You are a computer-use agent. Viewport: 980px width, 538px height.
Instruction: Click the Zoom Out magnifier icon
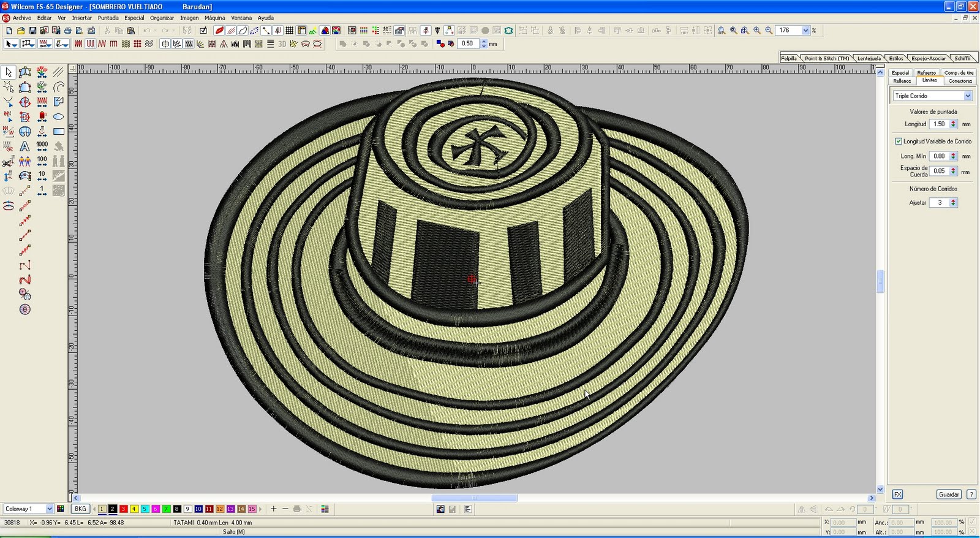(x=769, y=31)
